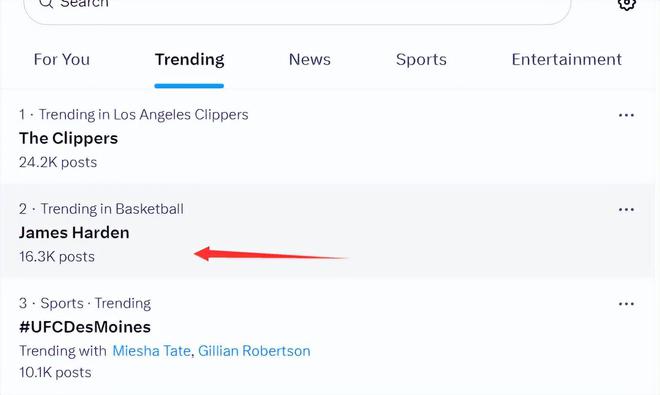This screenshot has width=660, height=395.
Task: Open more options for The Clippers trend
Action: pos(626,115)
